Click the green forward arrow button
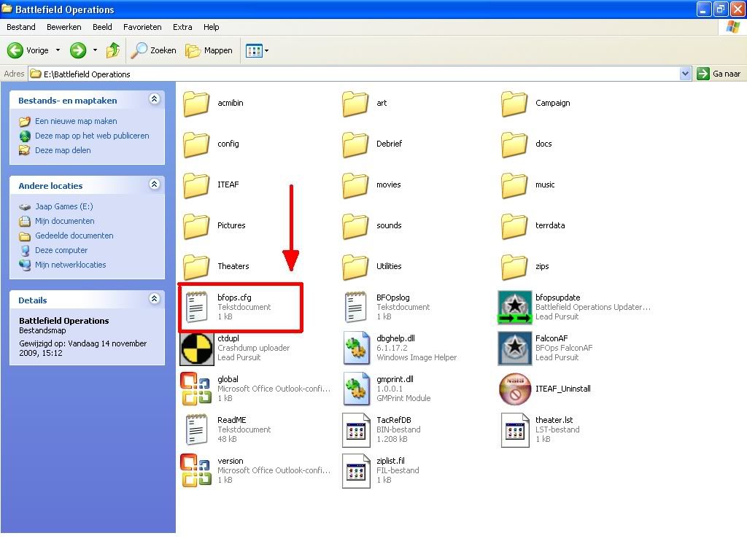Viewport: 747px width, 560px height. pyautogui.click(x=78, y=50)
